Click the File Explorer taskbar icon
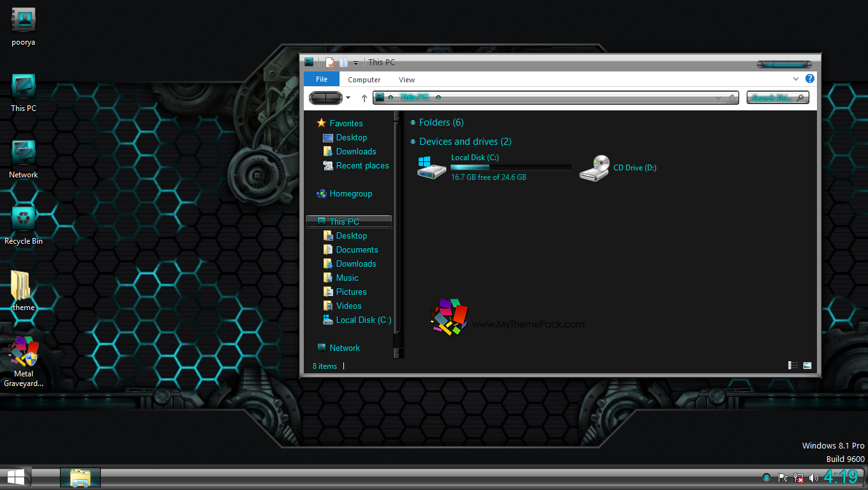 click(x=80, y=477)
